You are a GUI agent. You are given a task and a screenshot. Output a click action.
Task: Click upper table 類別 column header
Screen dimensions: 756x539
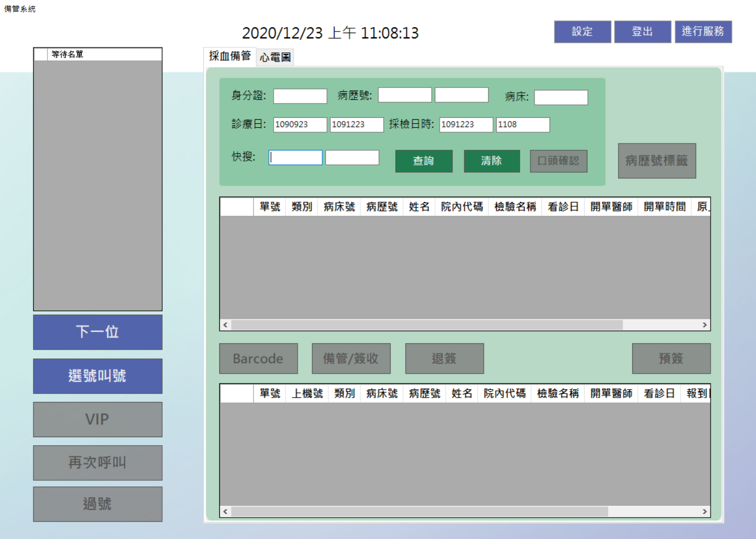301,207
